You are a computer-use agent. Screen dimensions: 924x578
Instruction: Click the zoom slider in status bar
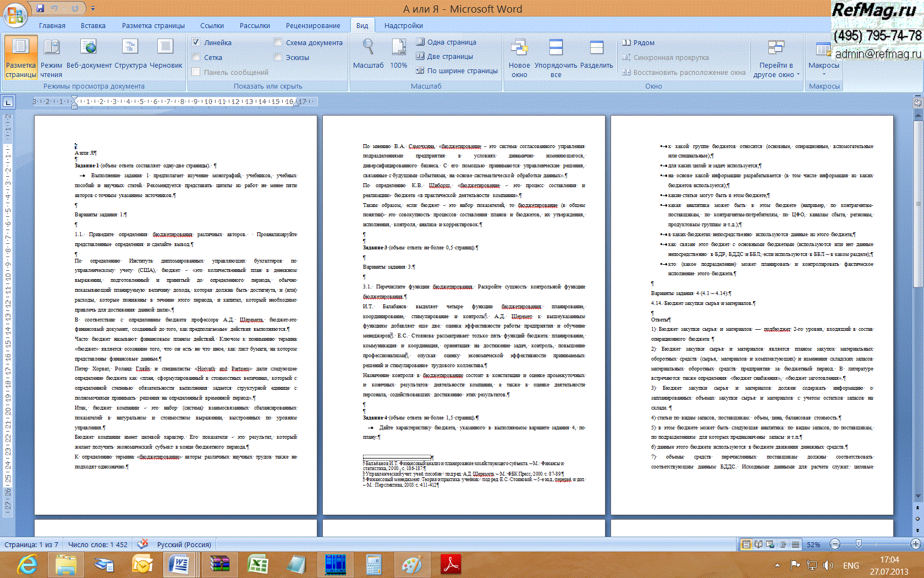[859, 544]
